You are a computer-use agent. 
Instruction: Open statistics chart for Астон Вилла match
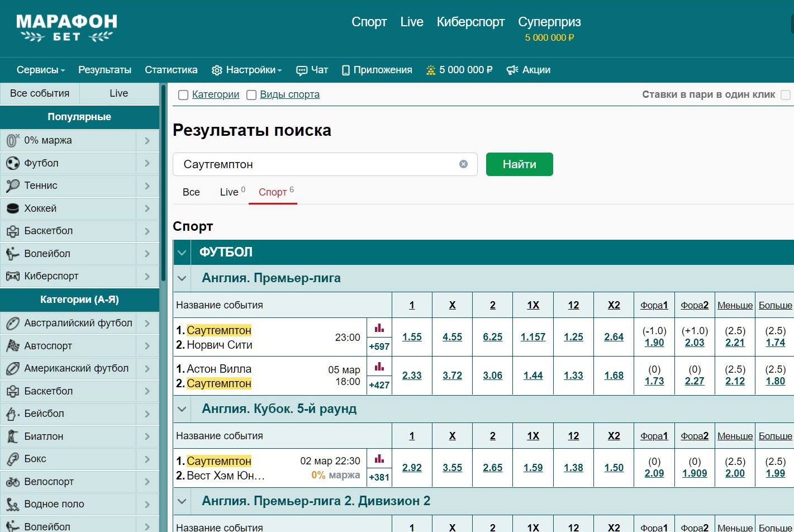(x=379, y=367)
